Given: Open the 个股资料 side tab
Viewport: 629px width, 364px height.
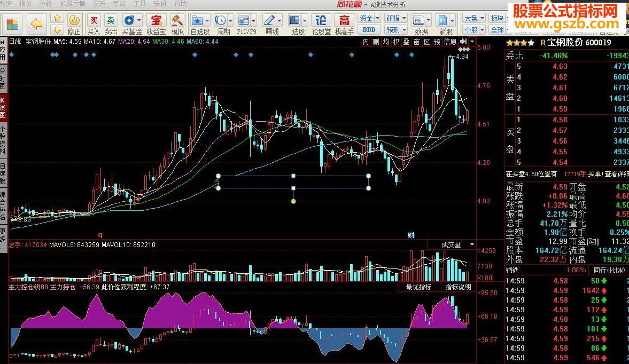Looking at the screenshot, I should tap(3, 140).
